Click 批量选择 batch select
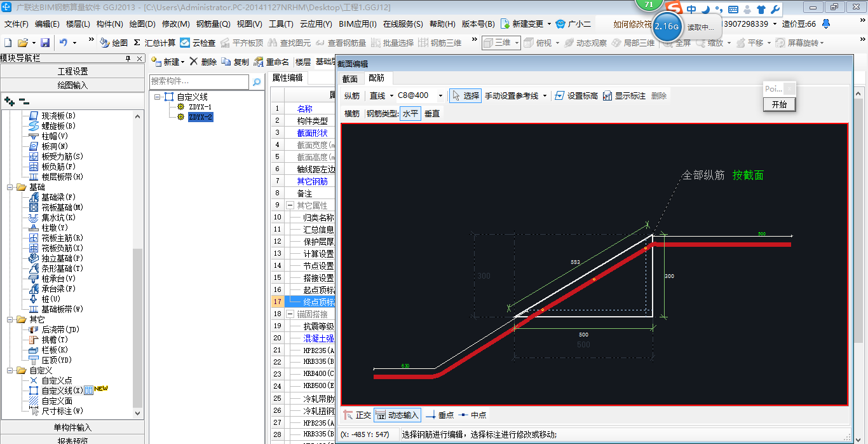The width and height of the screenshot is (868, 444). point(391,43)
